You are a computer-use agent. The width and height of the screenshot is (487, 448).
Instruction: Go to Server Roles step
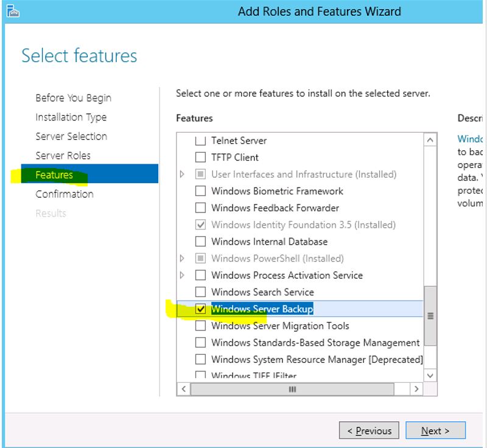(x=63, y=156)
